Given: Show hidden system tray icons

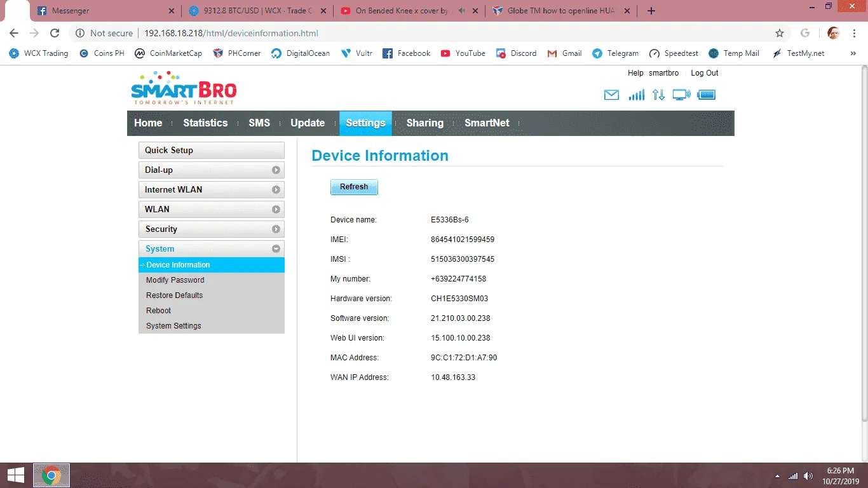Looking at the screenshot, I should coord(777,476).
